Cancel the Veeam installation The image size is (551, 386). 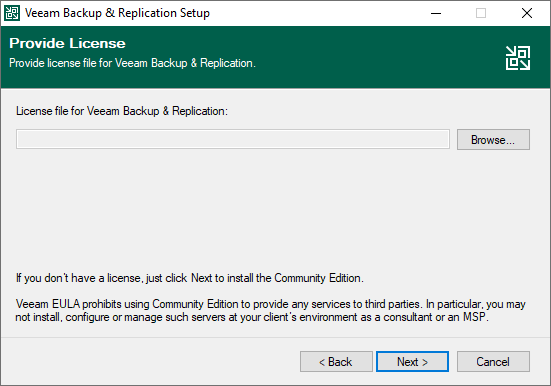click(493, 361)
